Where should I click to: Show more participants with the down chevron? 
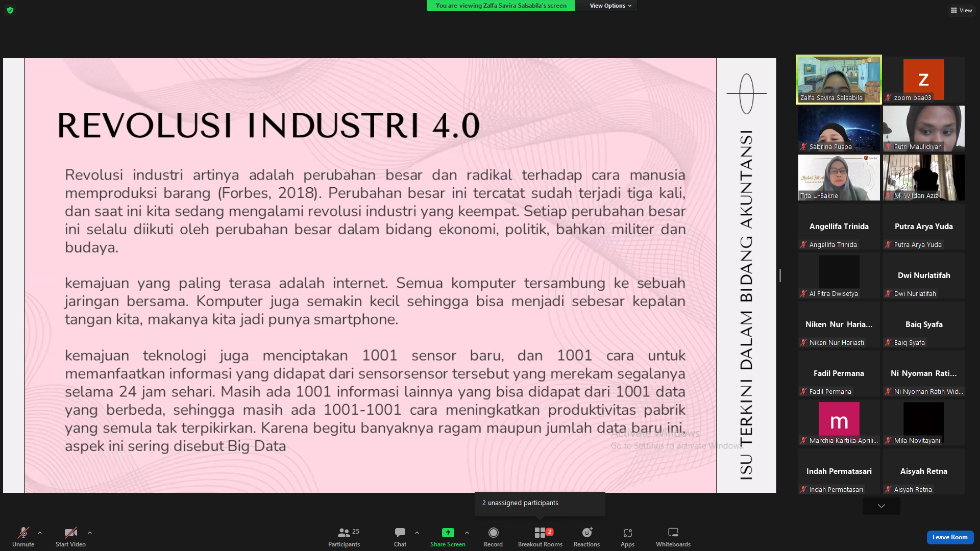coord(881,506)
